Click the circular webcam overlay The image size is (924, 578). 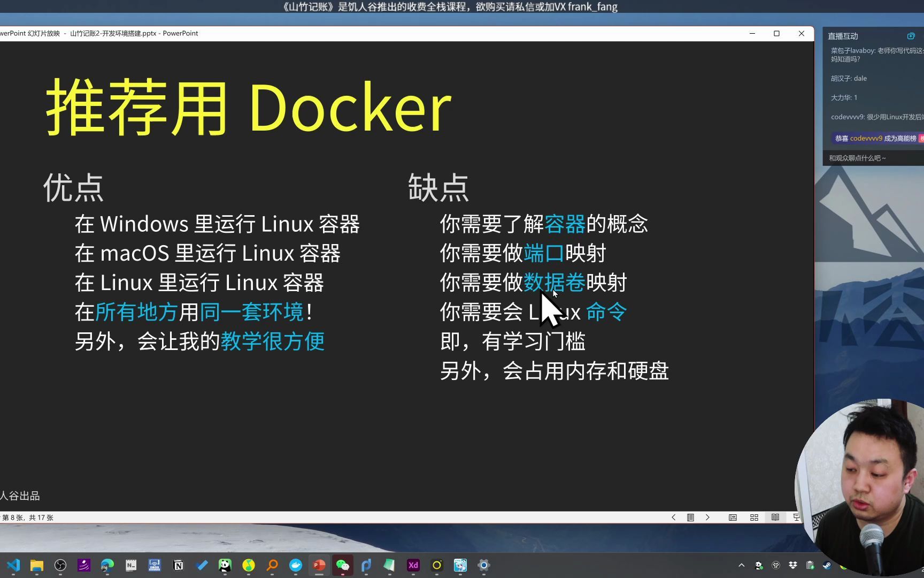click(x=861, y=487)
